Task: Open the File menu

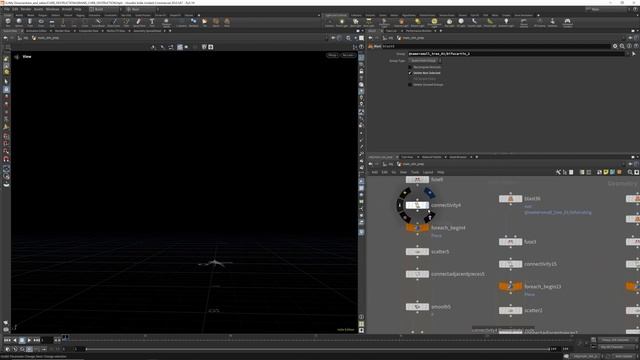Action: tap(7, 9)
